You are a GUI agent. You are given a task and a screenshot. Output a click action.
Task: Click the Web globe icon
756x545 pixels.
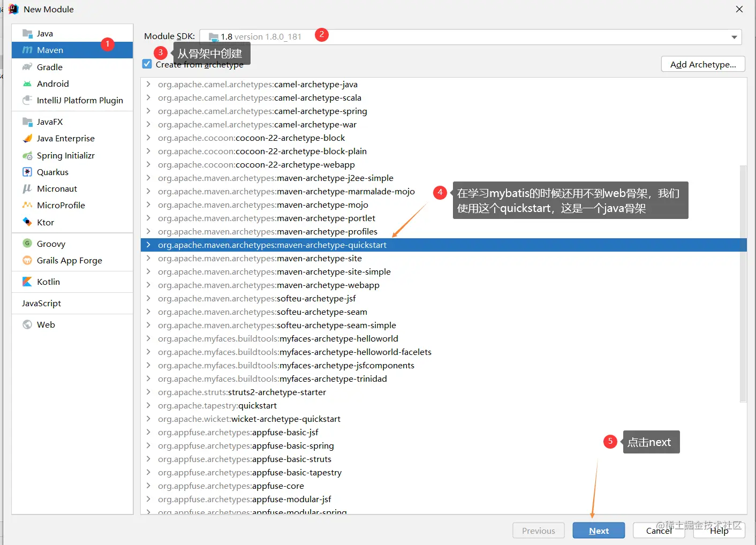pos(27,324)
